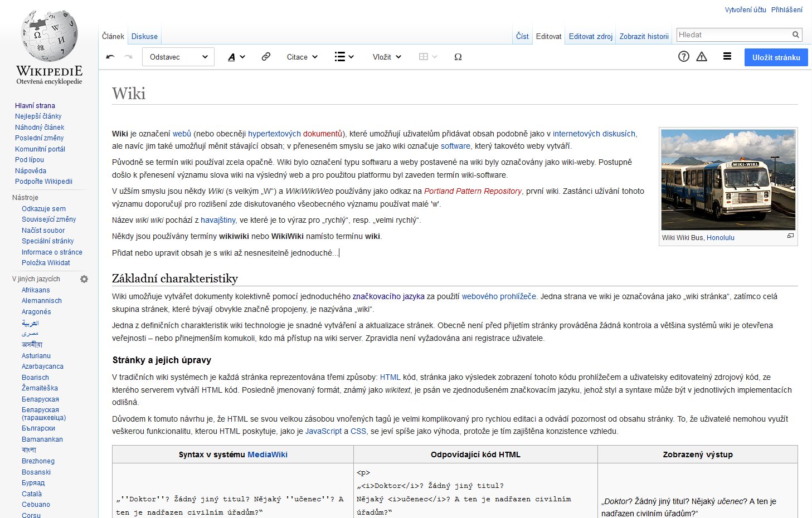Open Položka Wikidat link

[x=46, y=263]
